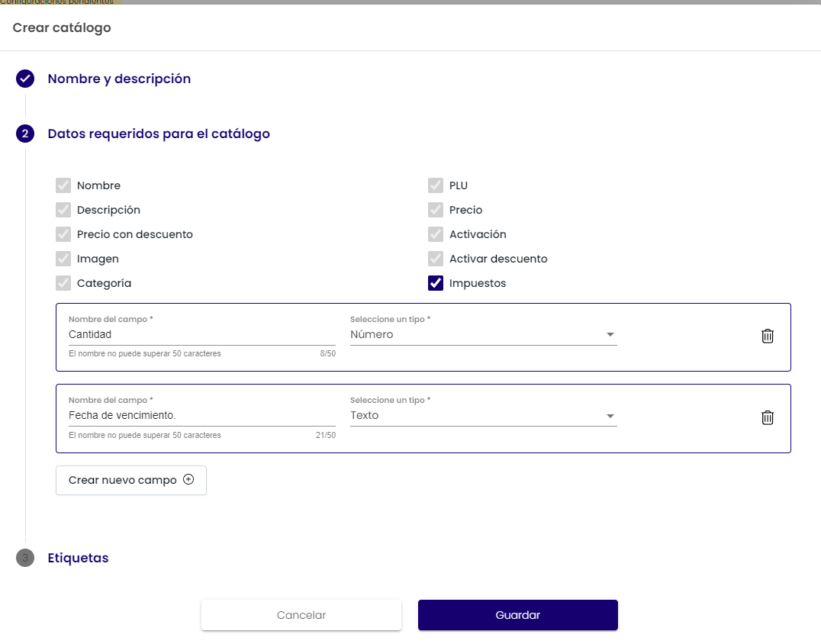Open the Nombre y descripción step
821x644 pixels.
click(x=119, y=79)
